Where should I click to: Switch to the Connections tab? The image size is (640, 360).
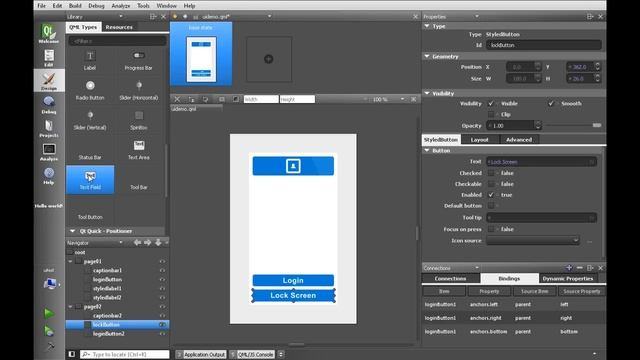[x=451, y=278]
